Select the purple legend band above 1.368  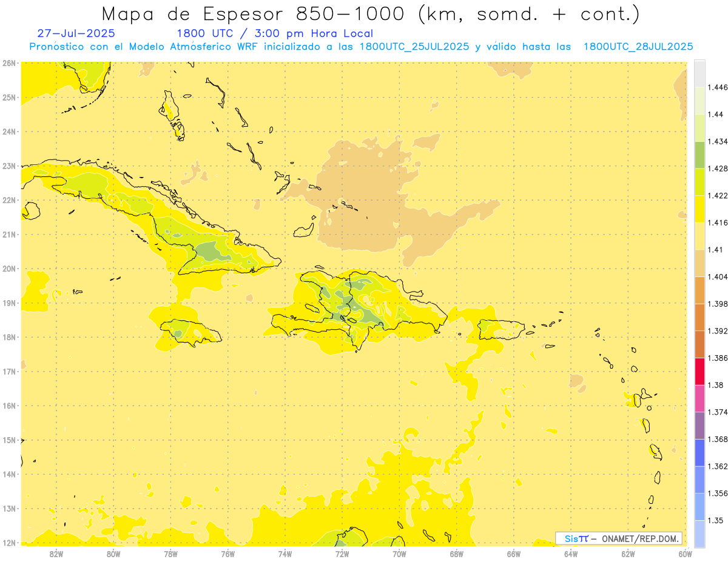(x=699, y=426)
